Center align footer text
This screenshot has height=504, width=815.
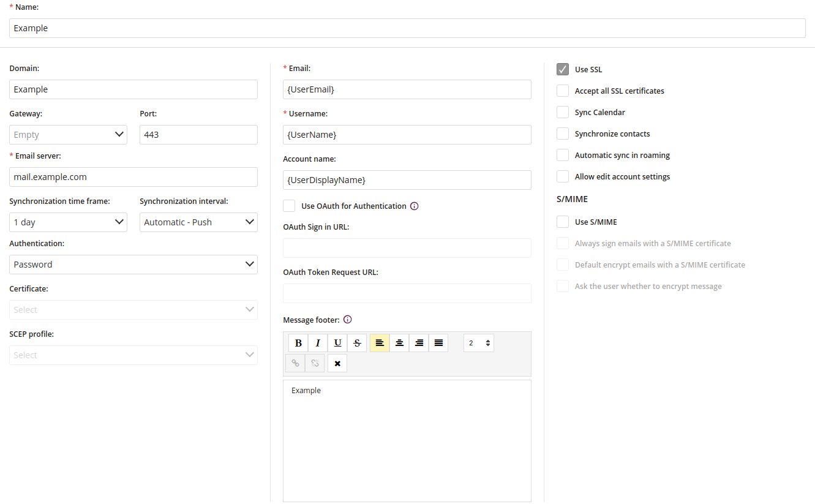pos(399,343)
